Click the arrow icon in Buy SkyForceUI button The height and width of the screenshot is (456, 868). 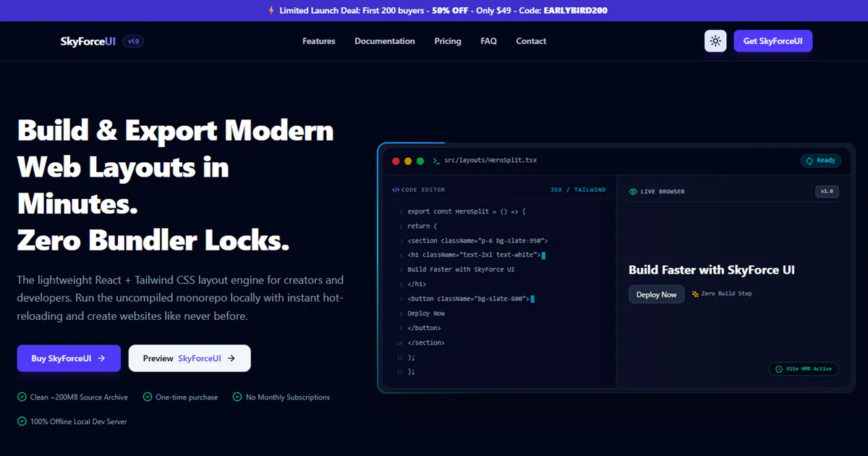101,358
